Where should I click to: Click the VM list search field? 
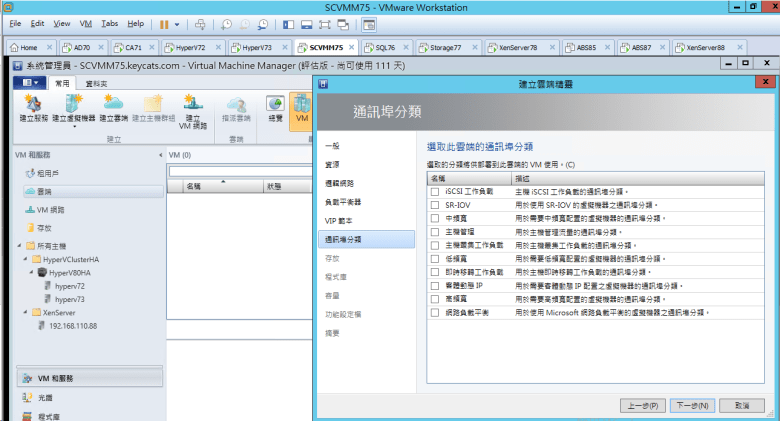click(240, 171)
